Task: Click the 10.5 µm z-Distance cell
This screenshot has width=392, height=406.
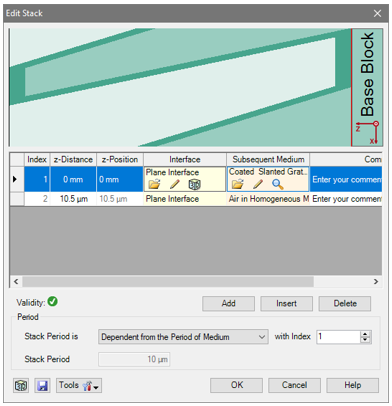Action: point(73,199)
